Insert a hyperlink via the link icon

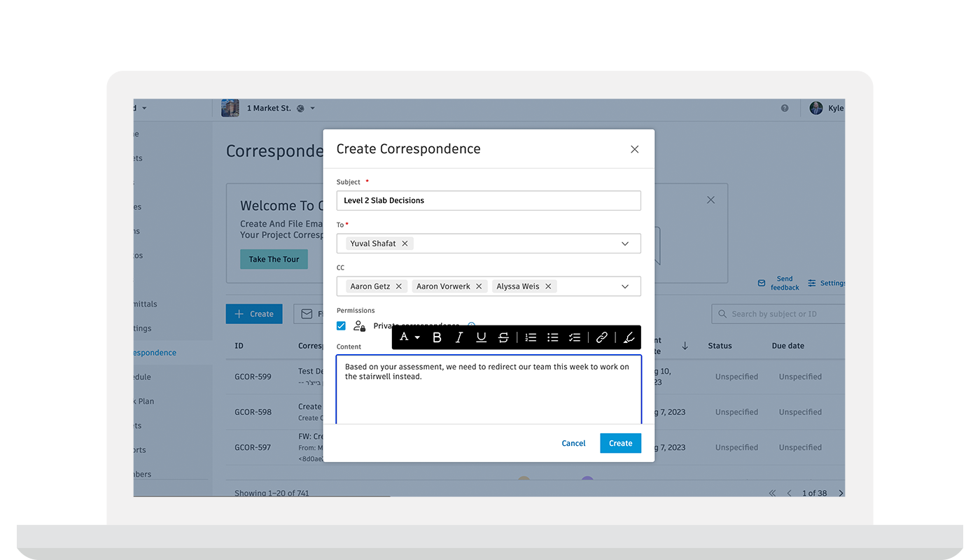click(x=602, y=337)
